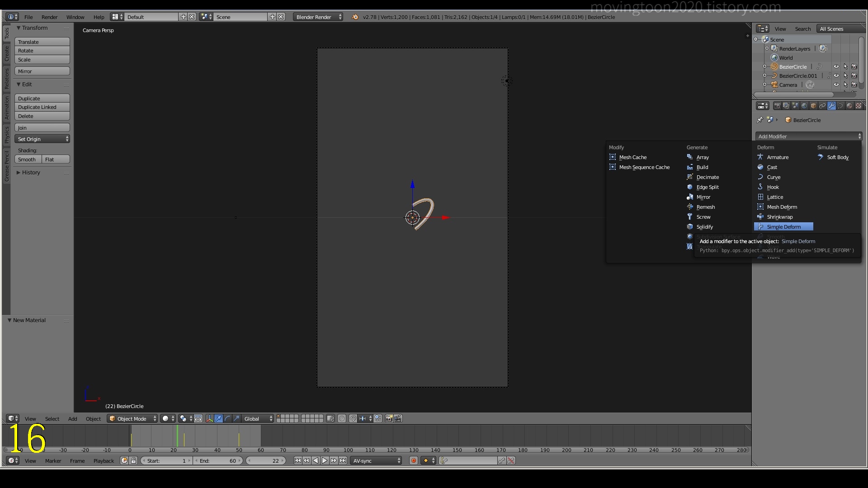This screenshot has width=868, height=488.
Task: Toggle the 3D manipulator widget button
Action: [209, 418]
